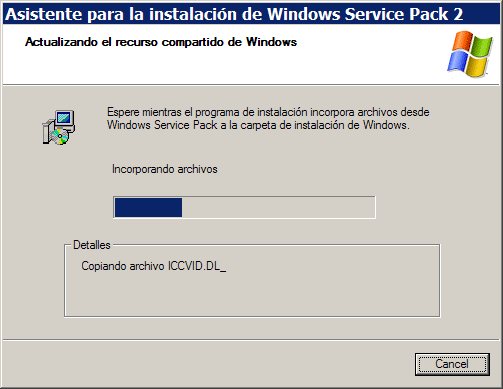Click the word 'Windows' in the bold heading
This screenshot has height=389, width=503.
[271, 42]
